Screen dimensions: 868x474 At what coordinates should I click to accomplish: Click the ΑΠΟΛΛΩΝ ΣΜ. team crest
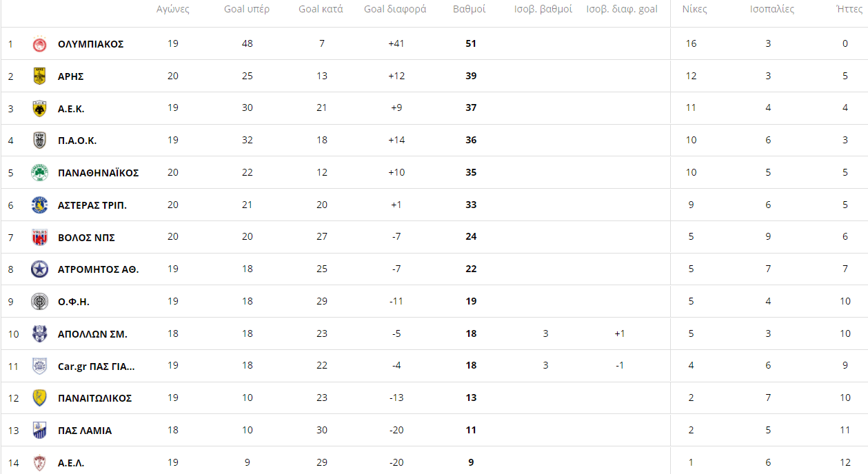coord(40,334)
